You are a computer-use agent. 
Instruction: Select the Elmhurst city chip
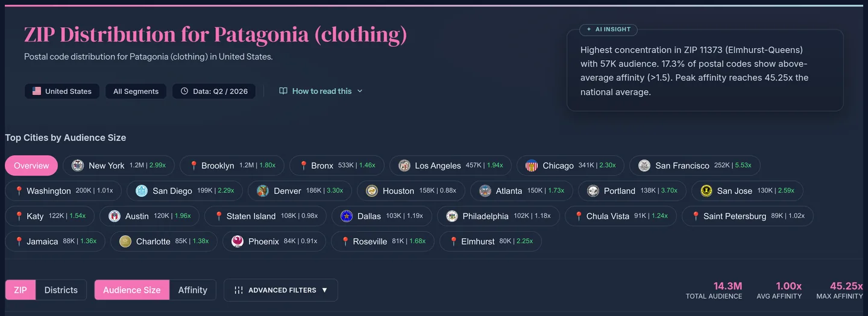click(491, 241)
